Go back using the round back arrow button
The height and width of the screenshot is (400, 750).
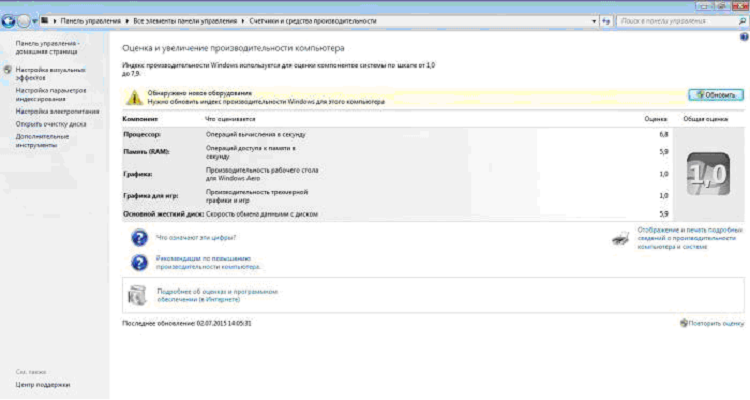coord(9,20)
